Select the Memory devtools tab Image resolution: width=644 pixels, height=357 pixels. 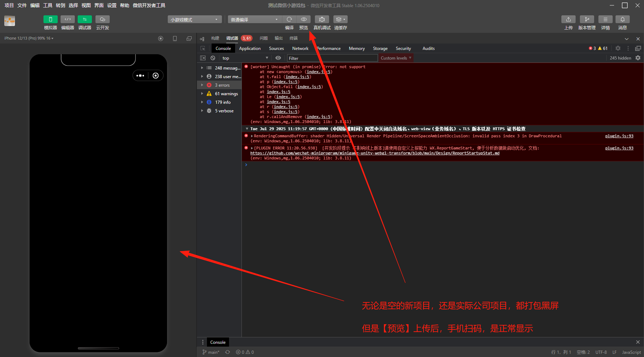point(357,49)
